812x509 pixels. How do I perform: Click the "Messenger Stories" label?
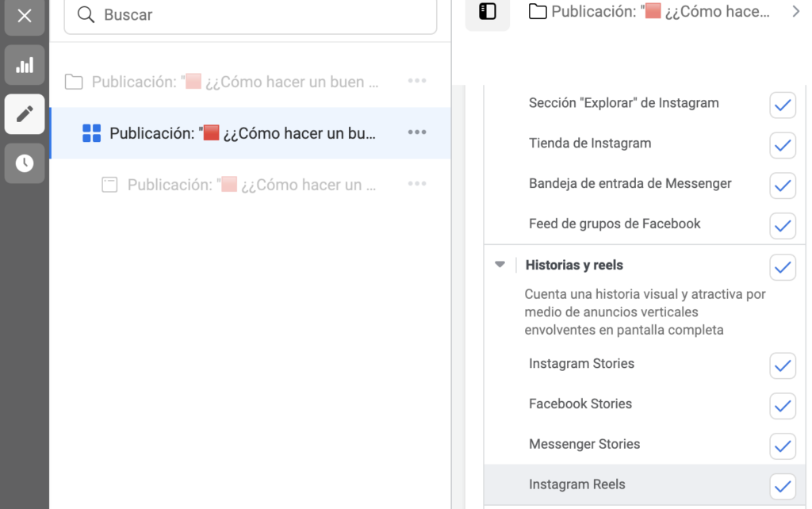click(584, 444)
